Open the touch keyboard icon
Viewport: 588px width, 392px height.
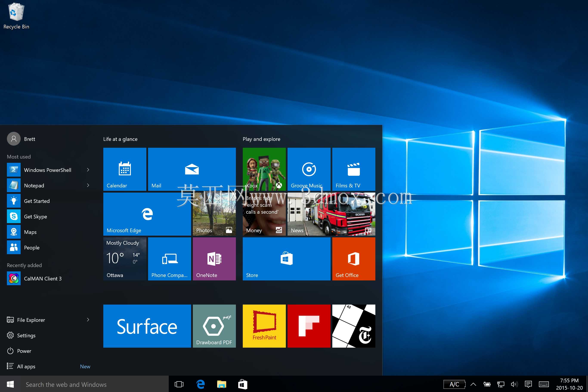[544, 384]
